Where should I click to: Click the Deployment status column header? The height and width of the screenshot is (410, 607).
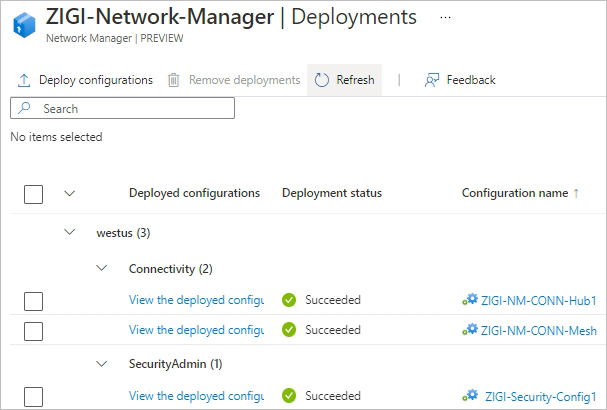coord(331,193)
